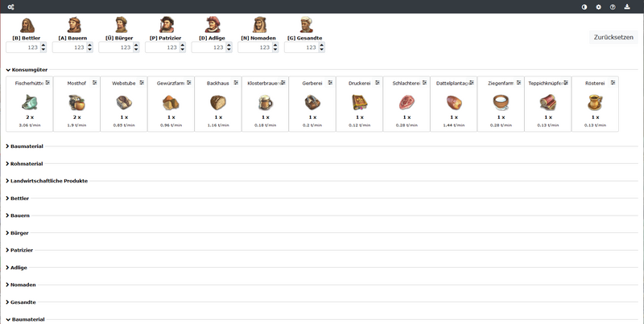
Task: Click the Gewürzfarm spices icon
Action: [x=171, y=102]
